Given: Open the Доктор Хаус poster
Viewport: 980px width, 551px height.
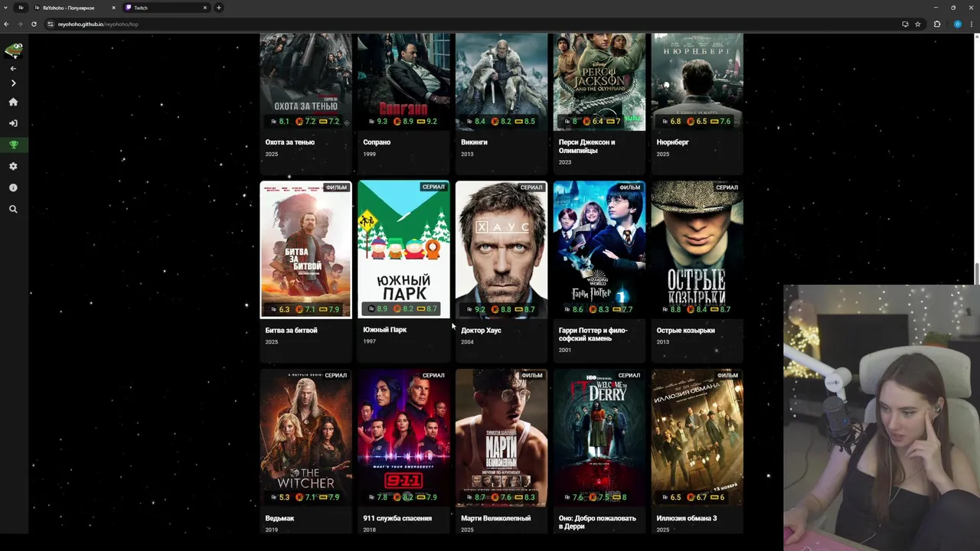Looking at the screenshot, I should point(501,249).
